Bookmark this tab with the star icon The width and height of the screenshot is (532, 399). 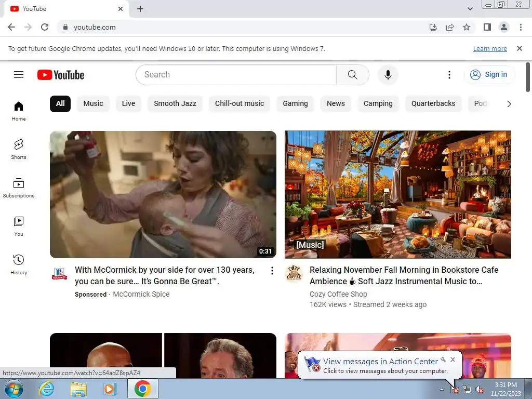tap(467, 27)
